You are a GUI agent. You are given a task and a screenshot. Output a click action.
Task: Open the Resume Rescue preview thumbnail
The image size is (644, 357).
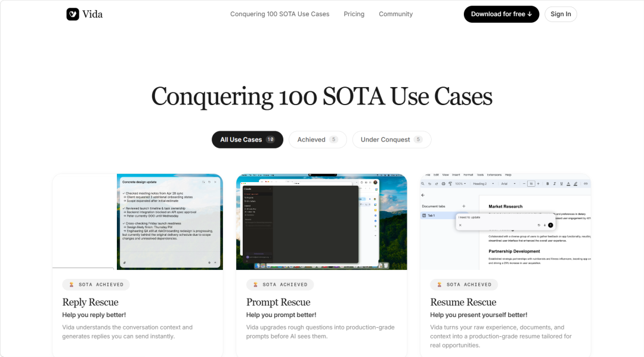pos(506,221)
